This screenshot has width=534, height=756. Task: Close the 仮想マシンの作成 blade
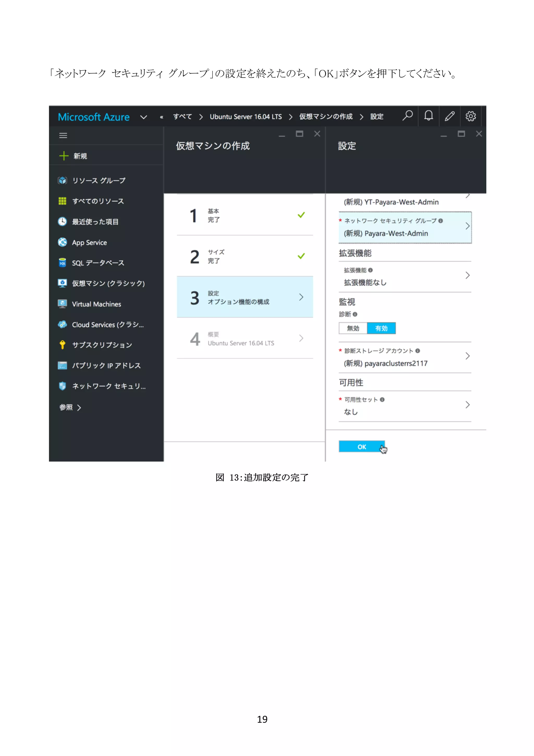click(x=317, y=134)
